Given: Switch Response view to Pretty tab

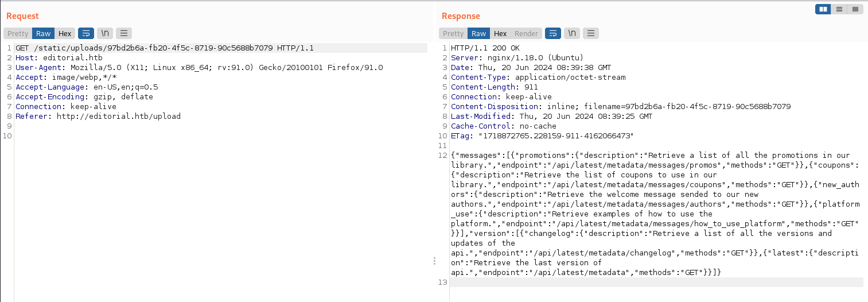Looking at the screenshot, I should 453,33.
